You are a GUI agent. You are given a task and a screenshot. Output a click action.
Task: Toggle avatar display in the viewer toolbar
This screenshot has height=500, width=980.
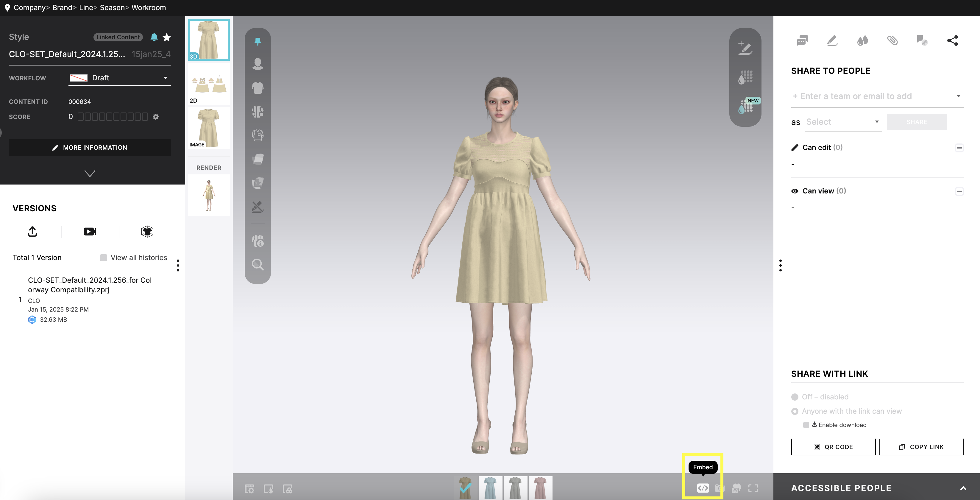coord(257,64)
